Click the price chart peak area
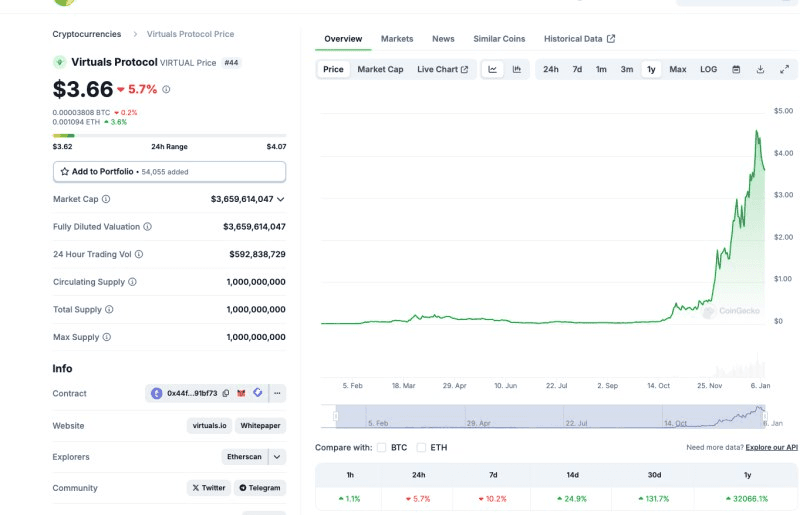Viewport: 800px width, 515px height. pyautogui.click(x=757, y=132)
